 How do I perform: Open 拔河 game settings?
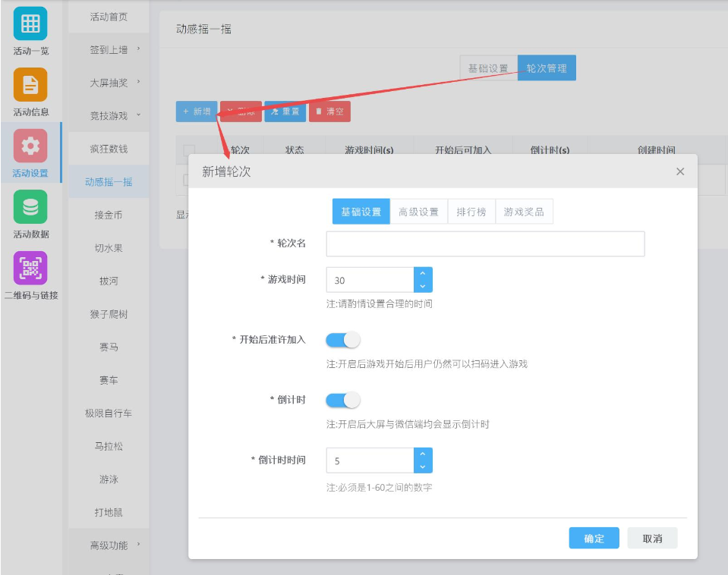click(x=109, y=281)
